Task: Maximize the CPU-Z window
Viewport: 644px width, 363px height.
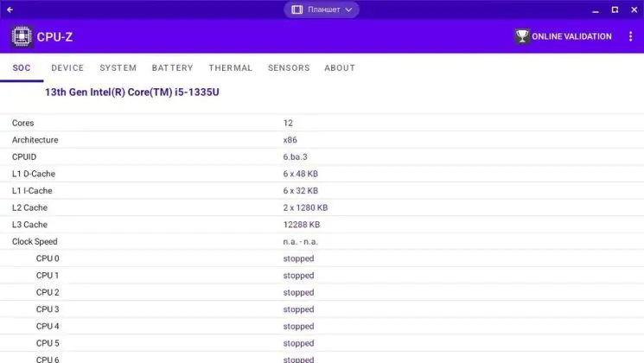Action: coord(615,10)
